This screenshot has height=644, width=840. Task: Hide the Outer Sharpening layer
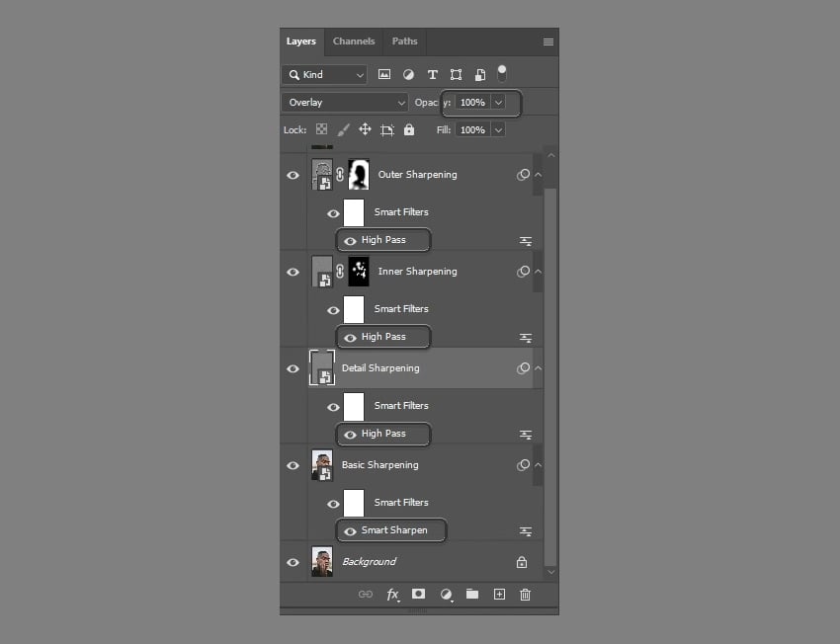click(x=293, y=175)
